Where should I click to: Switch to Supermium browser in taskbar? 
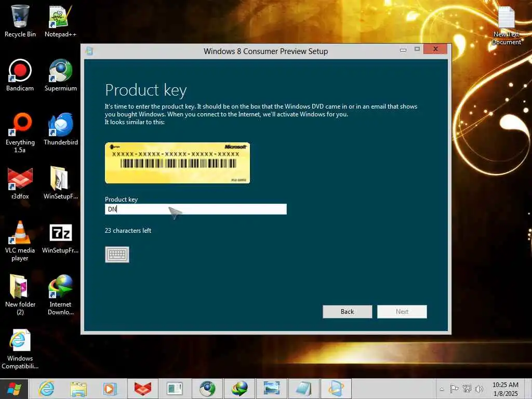tap(207, 389)
